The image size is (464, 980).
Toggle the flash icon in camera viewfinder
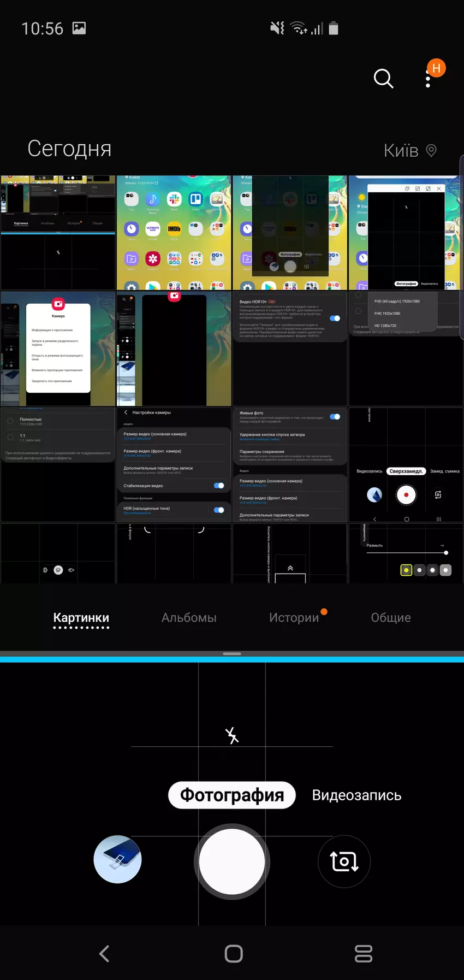click(232, 735)
